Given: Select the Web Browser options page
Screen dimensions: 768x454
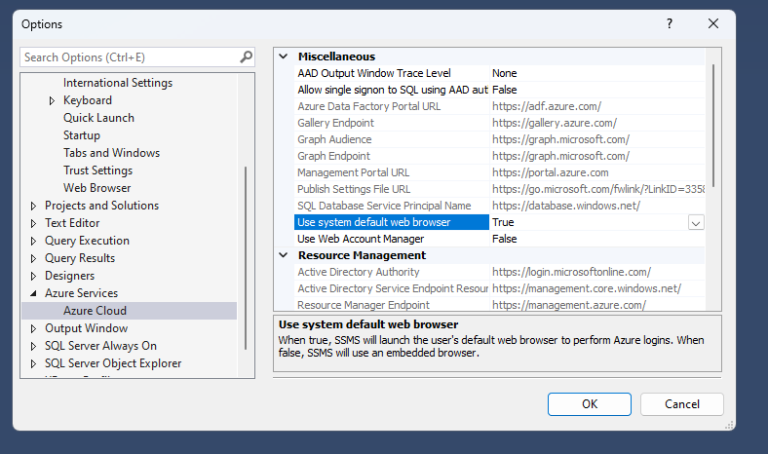Looking at the screenshot, I should pos(97,188).
